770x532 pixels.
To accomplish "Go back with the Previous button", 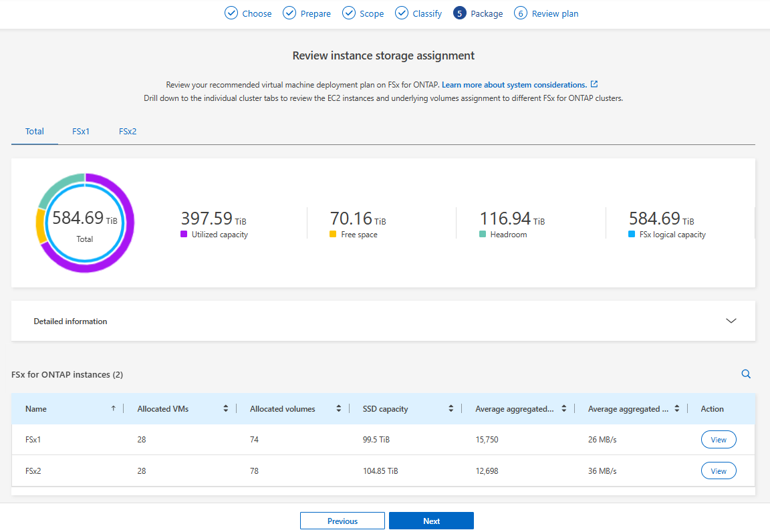I will pyautogui.click(x=342, y=521).
